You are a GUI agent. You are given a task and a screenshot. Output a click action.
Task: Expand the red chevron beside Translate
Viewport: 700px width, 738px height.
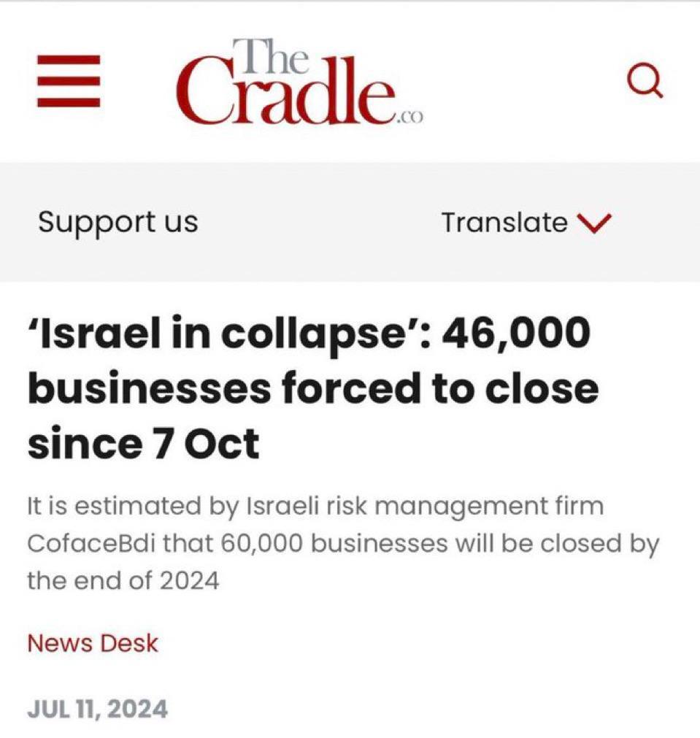[593, 223]
